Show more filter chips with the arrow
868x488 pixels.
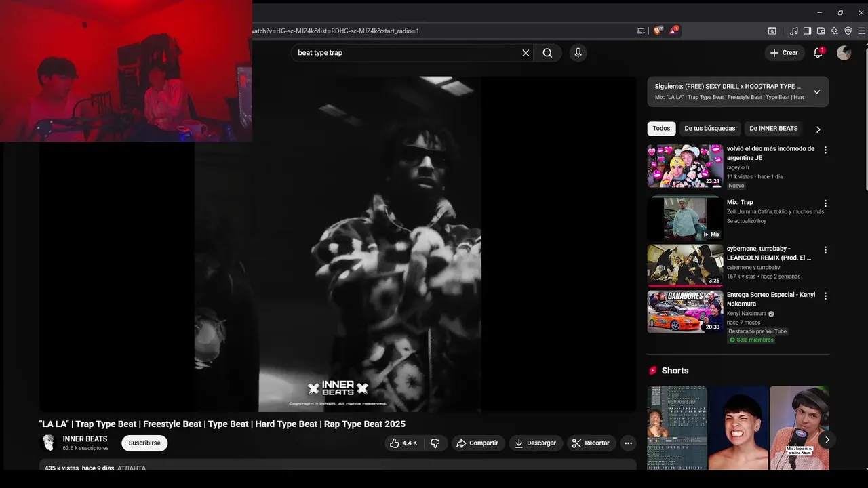click(x=818, y=129)
